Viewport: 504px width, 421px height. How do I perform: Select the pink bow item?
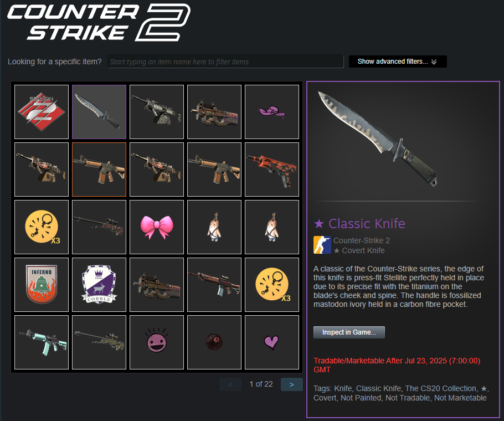pyautogui.click(x=157, y=227)
